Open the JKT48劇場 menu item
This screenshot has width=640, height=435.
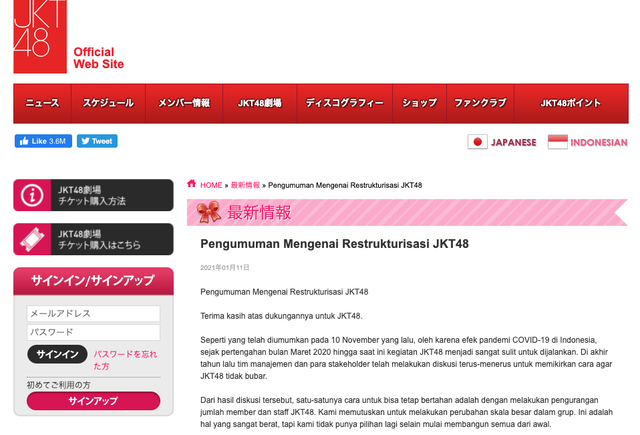pyautogui.click(x=260, y=103)
